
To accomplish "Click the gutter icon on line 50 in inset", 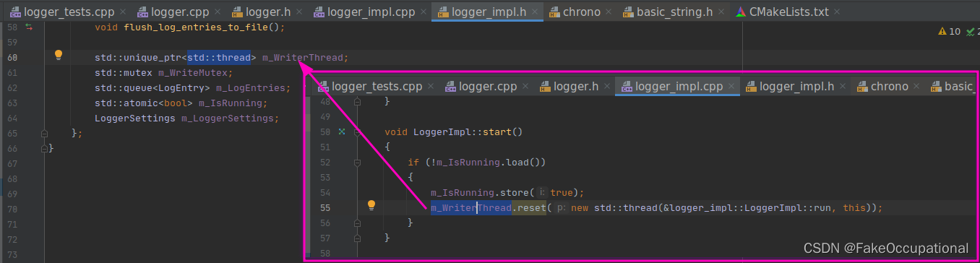I will click(343, 132).
